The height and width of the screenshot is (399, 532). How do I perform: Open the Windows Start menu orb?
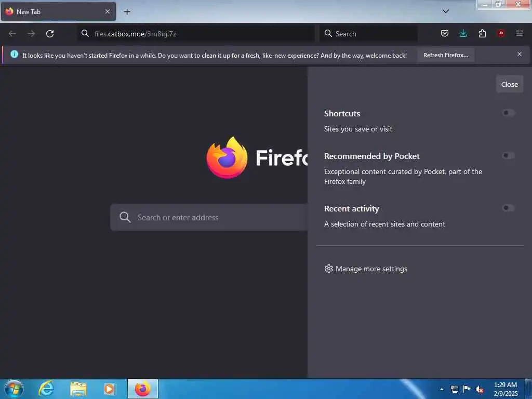(14, 389)
